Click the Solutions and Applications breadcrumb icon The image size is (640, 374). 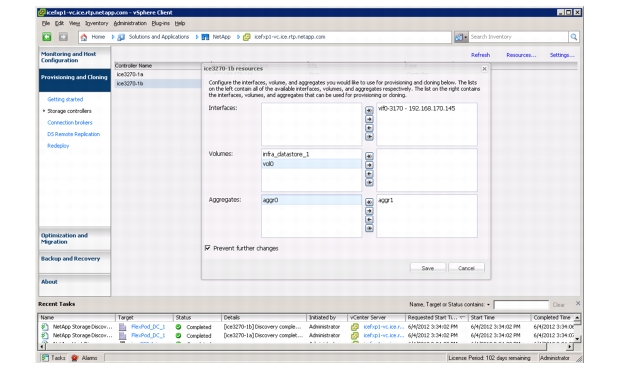(x=121, y=37)
